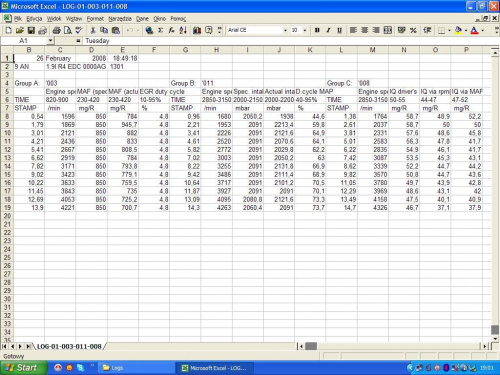This screenshot has width=500, height=375.
Task: Apply fill color with paint bucket
Action: coord(458,30)
